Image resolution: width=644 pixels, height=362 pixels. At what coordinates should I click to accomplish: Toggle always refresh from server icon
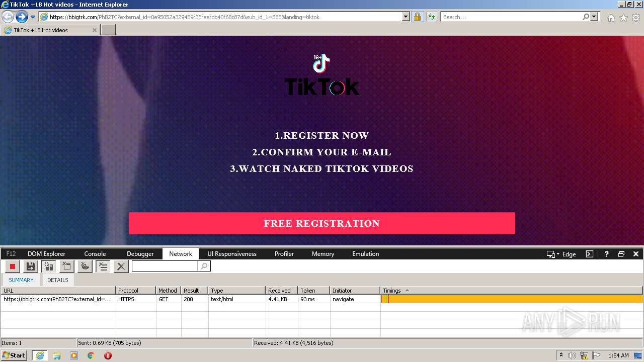pos(49,266)
